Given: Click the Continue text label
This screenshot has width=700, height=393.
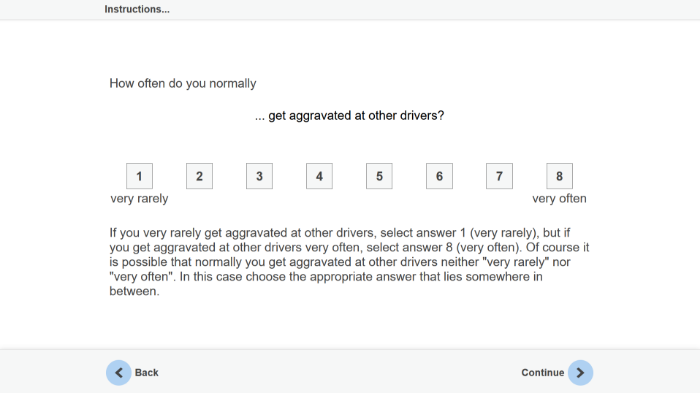Looking at the screenshot, I should tap(542, 372).
